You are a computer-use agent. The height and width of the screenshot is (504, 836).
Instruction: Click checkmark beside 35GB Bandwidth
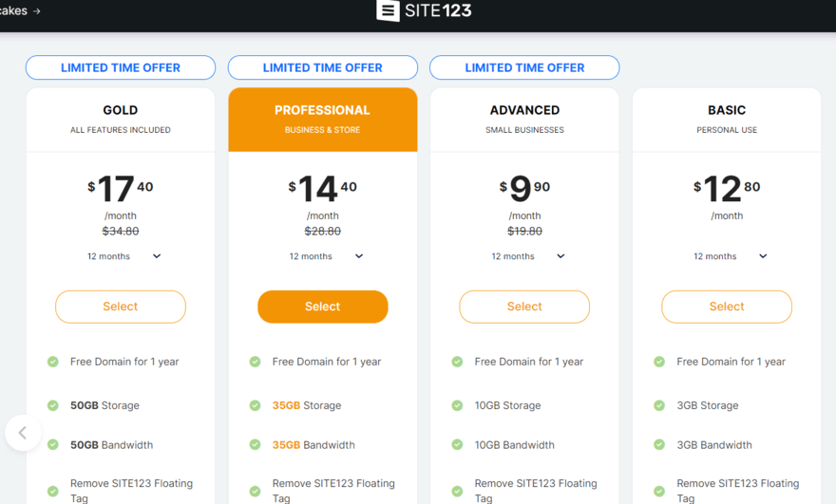point(255,444)
